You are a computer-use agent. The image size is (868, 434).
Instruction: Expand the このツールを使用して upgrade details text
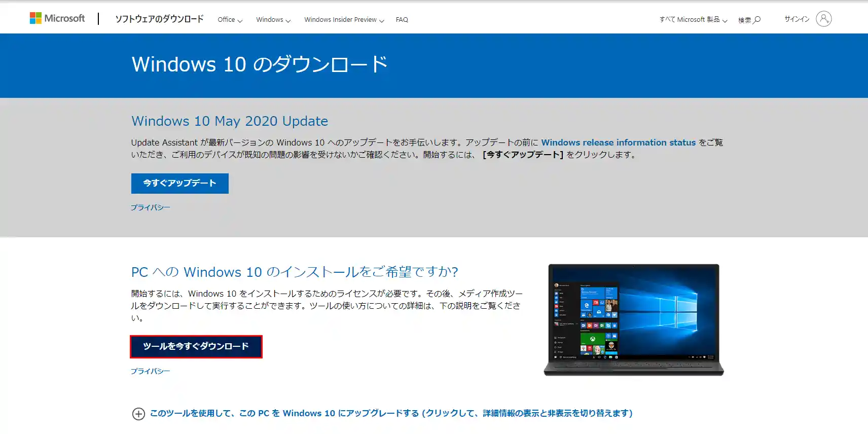click(x=390, y=413)
